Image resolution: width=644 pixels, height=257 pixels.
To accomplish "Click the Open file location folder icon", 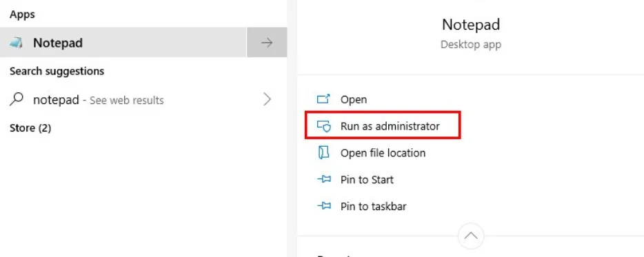I will (x=323, y=153).
